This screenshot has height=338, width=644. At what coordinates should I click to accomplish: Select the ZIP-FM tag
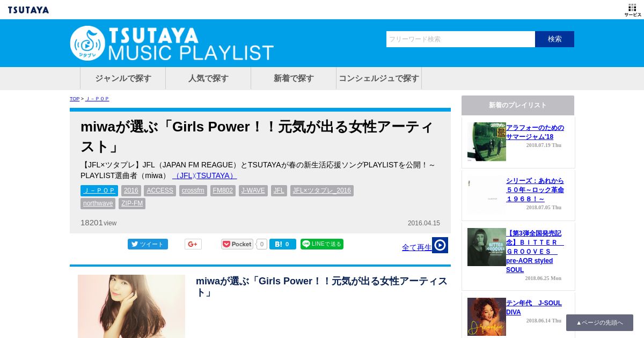click(132, 203)
